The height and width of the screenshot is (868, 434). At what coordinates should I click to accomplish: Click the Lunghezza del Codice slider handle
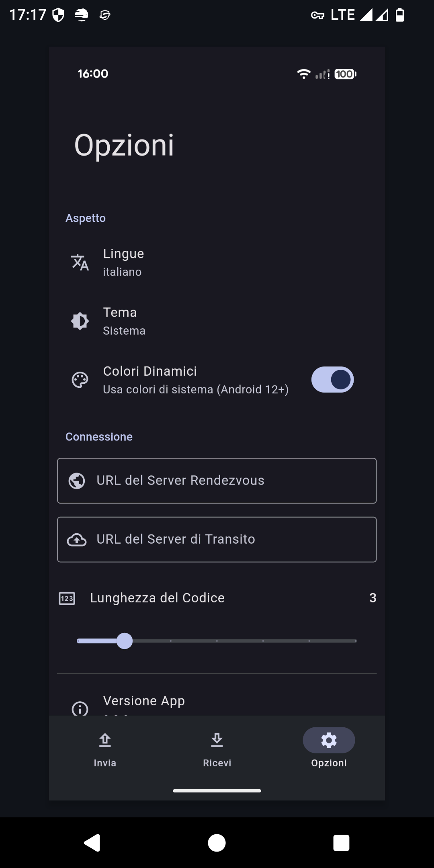pos(125,641)
